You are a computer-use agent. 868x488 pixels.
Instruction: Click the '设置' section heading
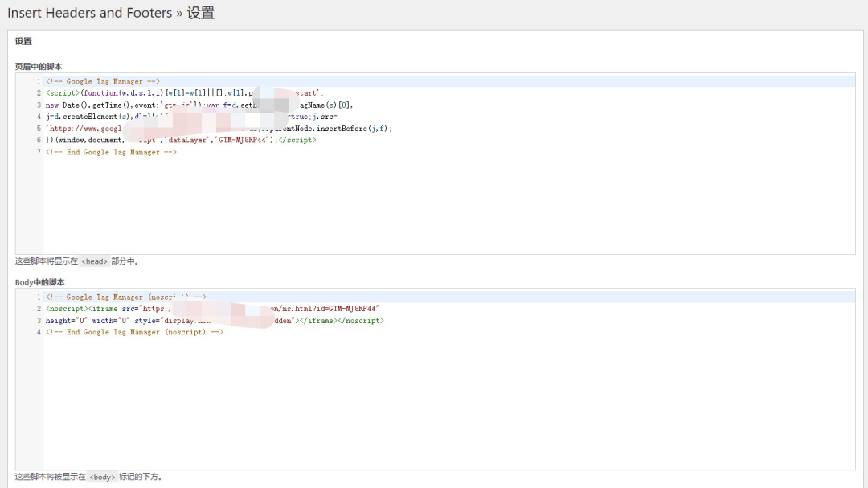coord(23,41)
